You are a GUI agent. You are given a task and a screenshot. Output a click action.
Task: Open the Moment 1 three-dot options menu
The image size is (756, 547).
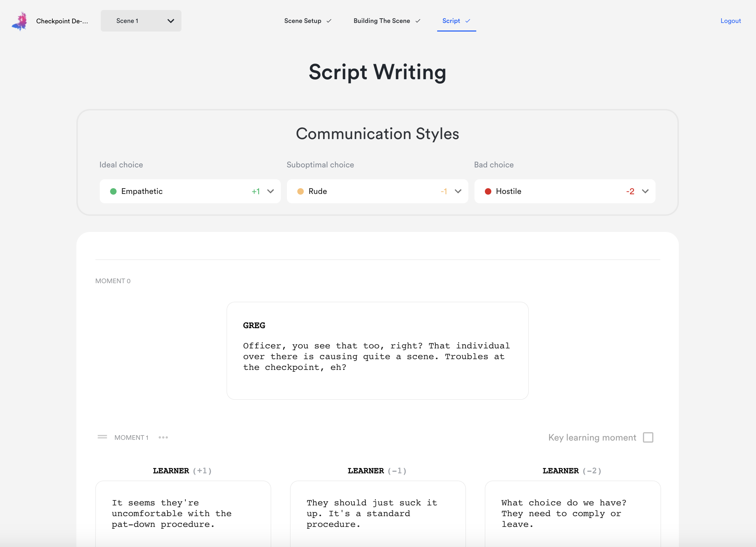coord(163,437)
